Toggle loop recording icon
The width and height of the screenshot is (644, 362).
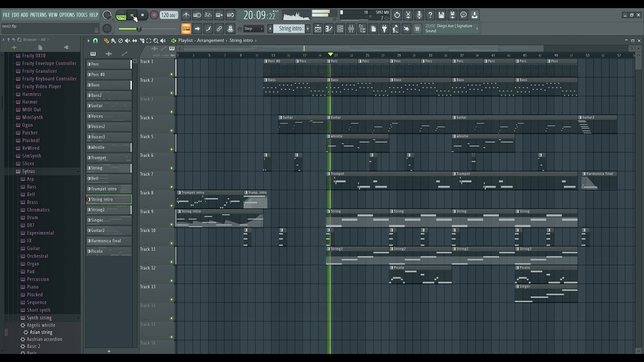click(230, 15)
